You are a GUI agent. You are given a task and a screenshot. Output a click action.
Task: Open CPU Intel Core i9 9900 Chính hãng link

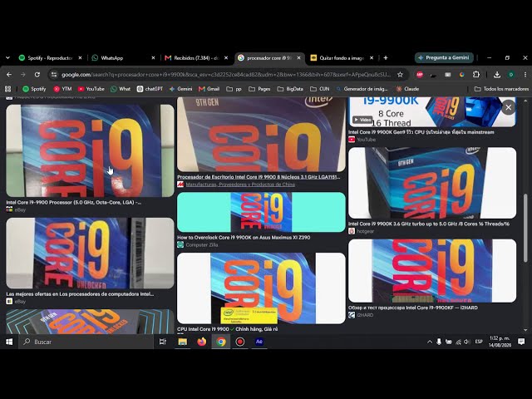(x=227, y=329)
